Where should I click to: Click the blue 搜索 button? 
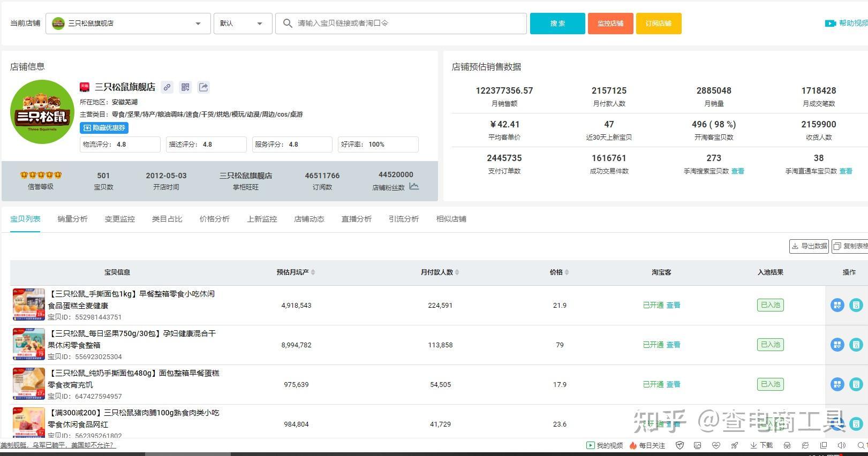(557, 24)
